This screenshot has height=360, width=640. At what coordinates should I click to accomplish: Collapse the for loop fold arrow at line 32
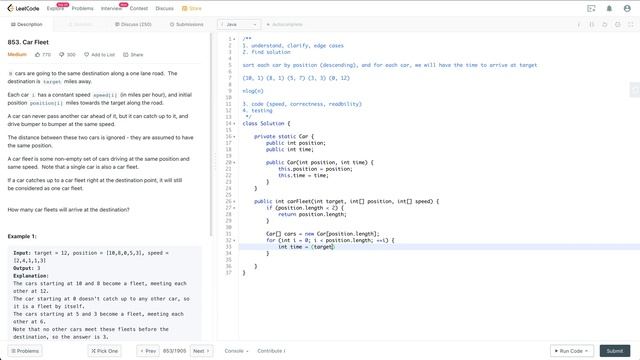point(234,240)
